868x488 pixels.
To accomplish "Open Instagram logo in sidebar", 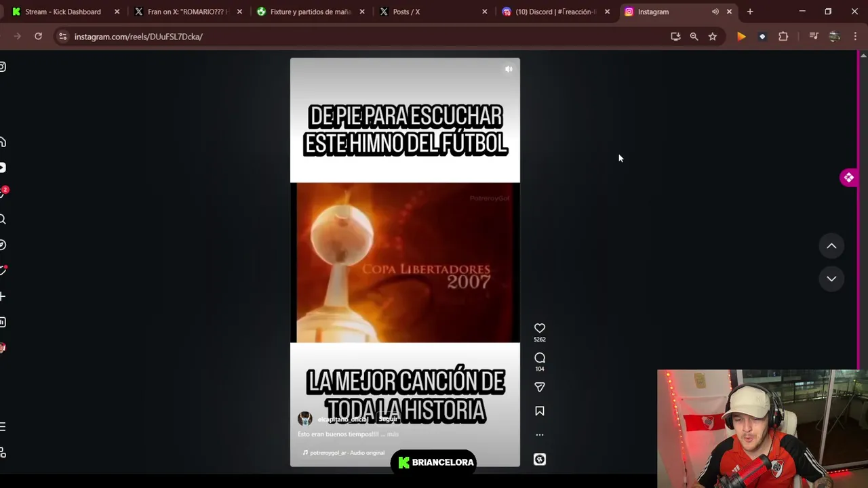I will click(3, 66).
